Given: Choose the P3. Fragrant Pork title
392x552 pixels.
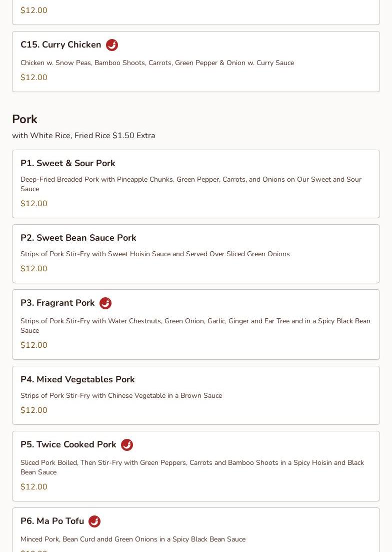Looking at the screenshot, I should [57, 303].
